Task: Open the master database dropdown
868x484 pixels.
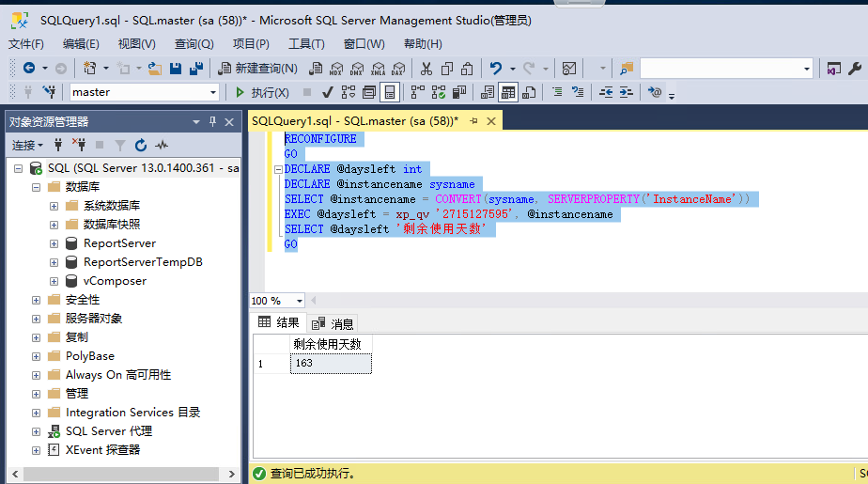Action: [213, 92]
